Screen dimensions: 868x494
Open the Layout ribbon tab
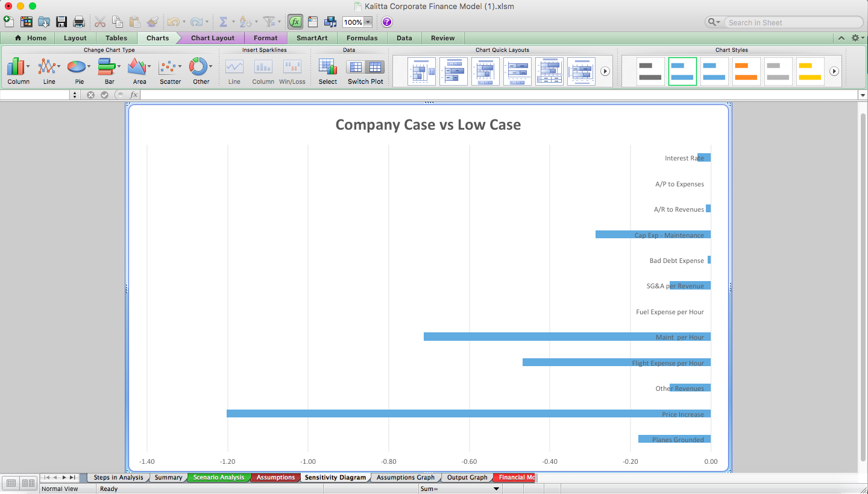coord(75,37)
